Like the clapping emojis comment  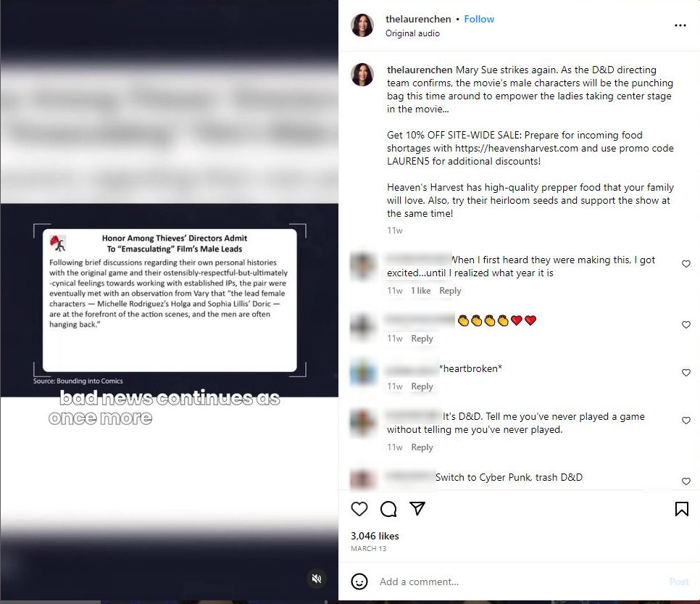[686, 325]
